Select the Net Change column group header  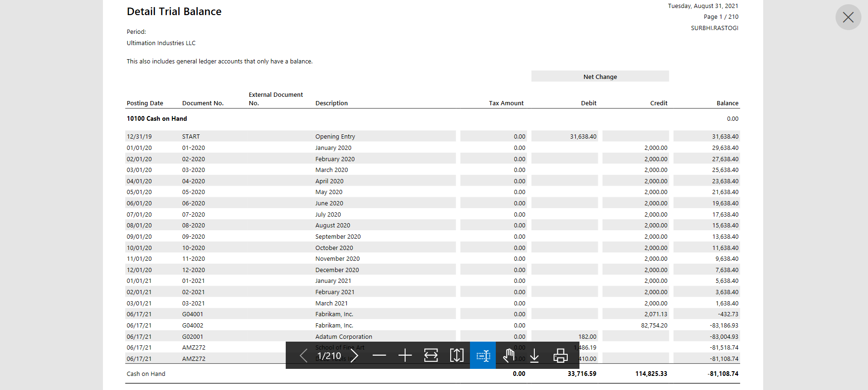click(600, 77)
